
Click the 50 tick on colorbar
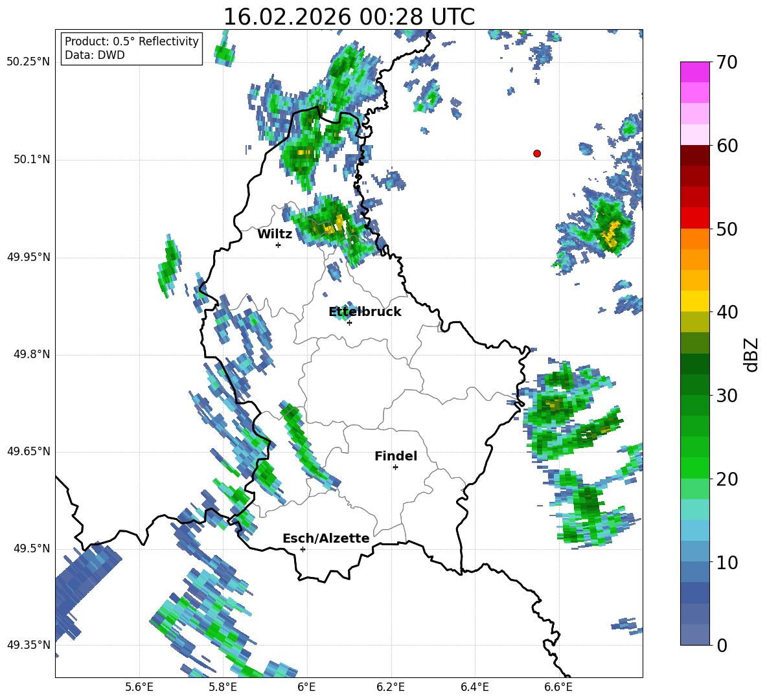[727, 229]
